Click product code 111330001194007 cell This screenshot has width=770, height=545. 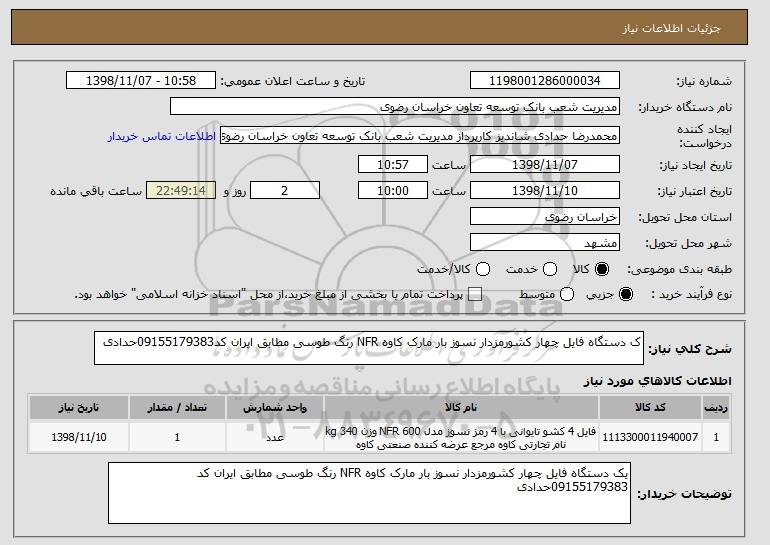[x=650, y=437]
